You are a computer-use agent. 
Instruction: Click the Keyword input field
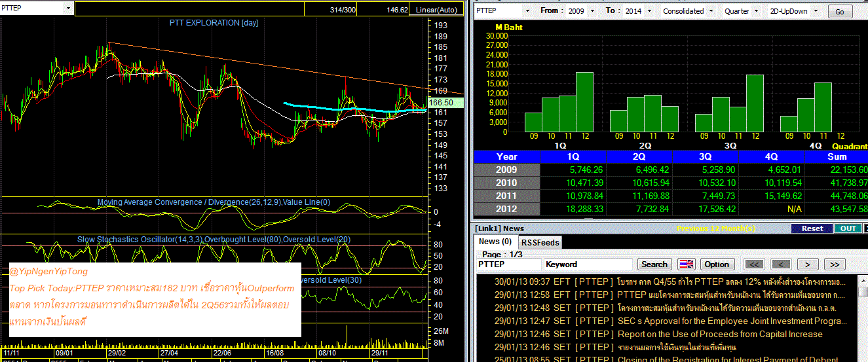(x=588, y=264)
